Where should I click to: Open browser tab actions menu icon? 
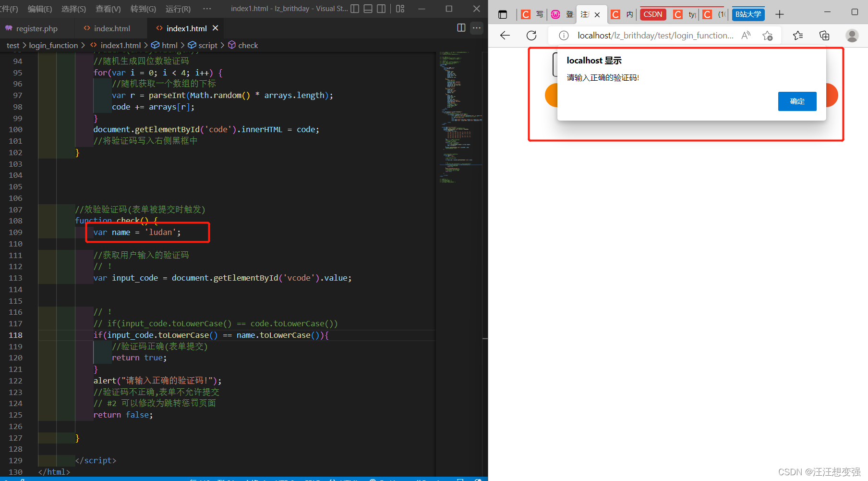(503, 14)
